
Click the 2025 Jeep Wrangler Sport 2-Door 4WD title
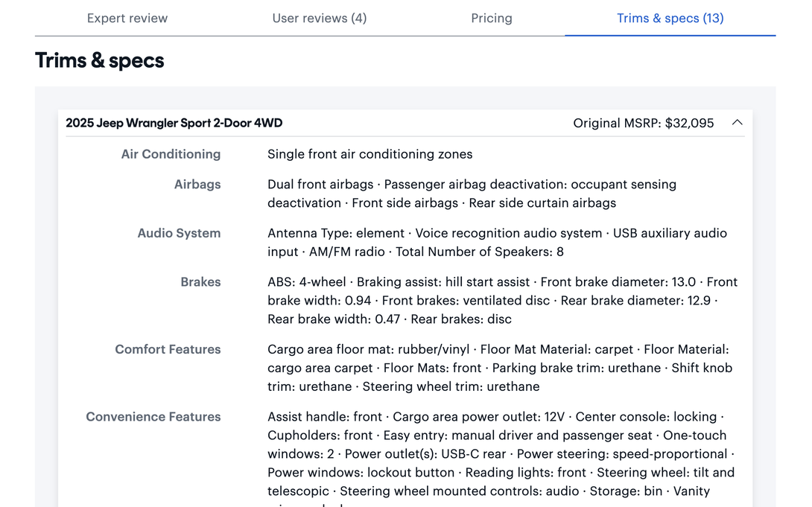174,123
